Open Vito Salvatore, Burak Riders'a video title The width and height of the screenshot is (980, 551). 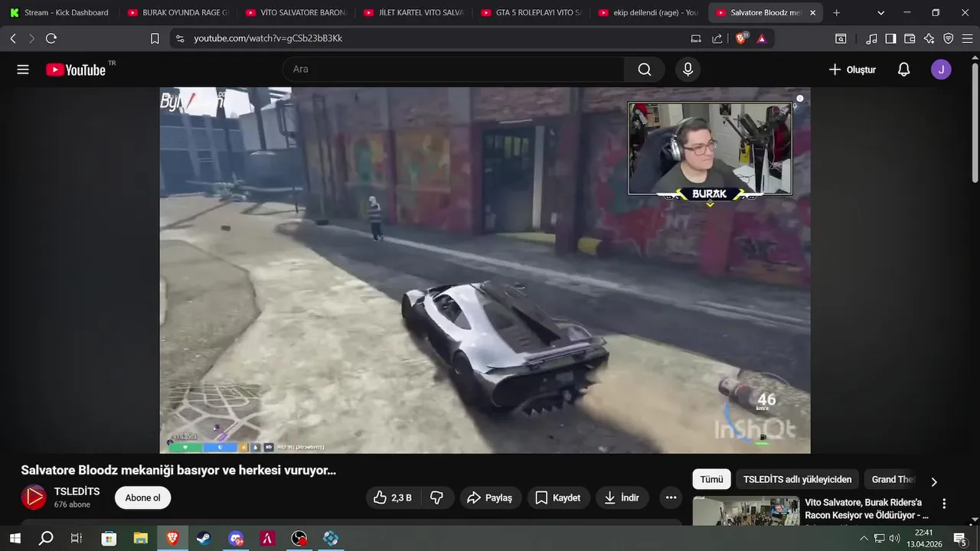point(866,509)
